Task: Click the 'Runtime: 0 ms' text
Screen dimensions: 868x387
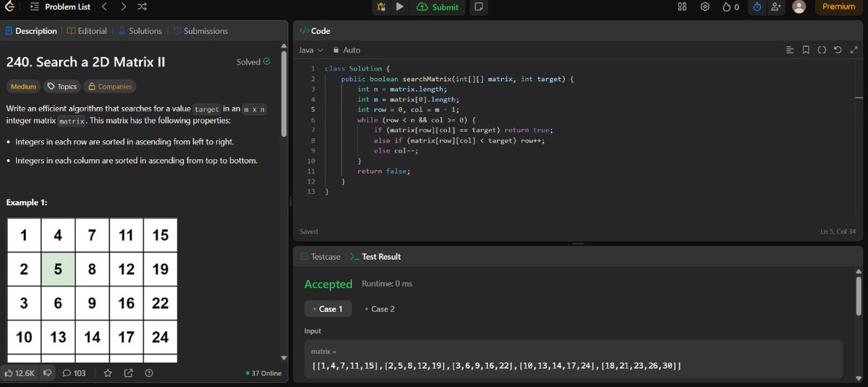Action: pyautogui.click(x=387, y=284)
